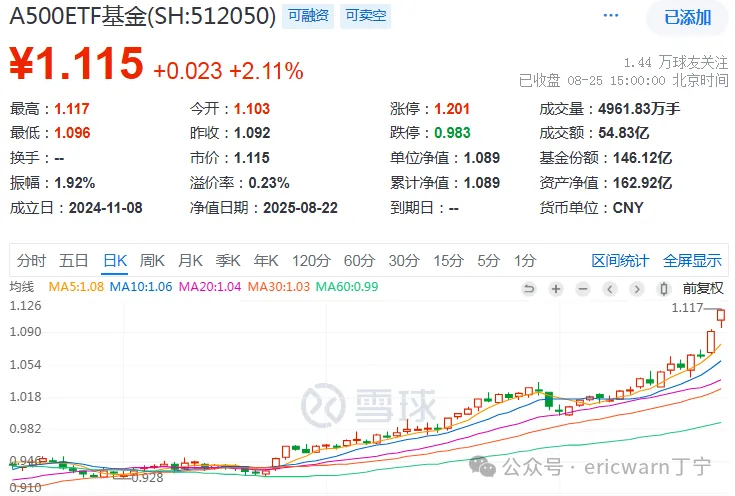
Task: Click the 最低 value 1.096
Action: [72, 133]
